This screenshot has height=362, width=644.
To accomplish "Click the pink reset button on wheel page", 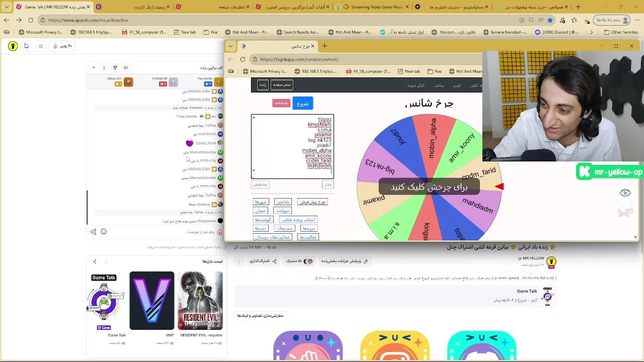I will 281,103.
